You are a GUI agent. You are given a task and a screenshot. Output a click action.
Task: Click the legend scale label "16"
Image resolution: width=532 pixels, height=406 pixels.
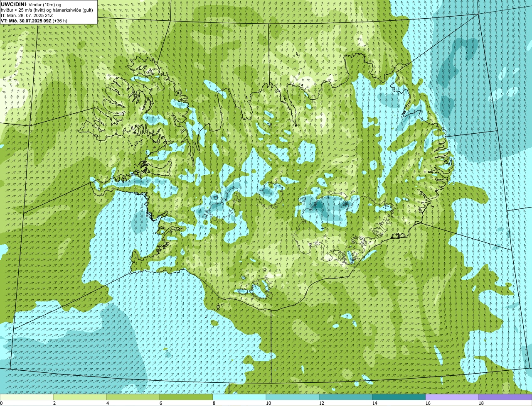pos(428,403)
